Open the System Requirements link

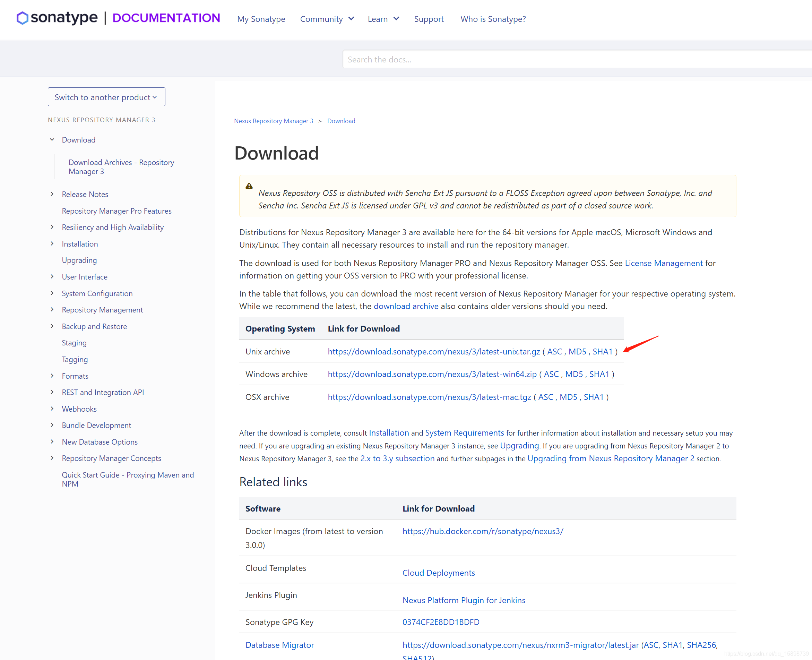click(464, 432)
